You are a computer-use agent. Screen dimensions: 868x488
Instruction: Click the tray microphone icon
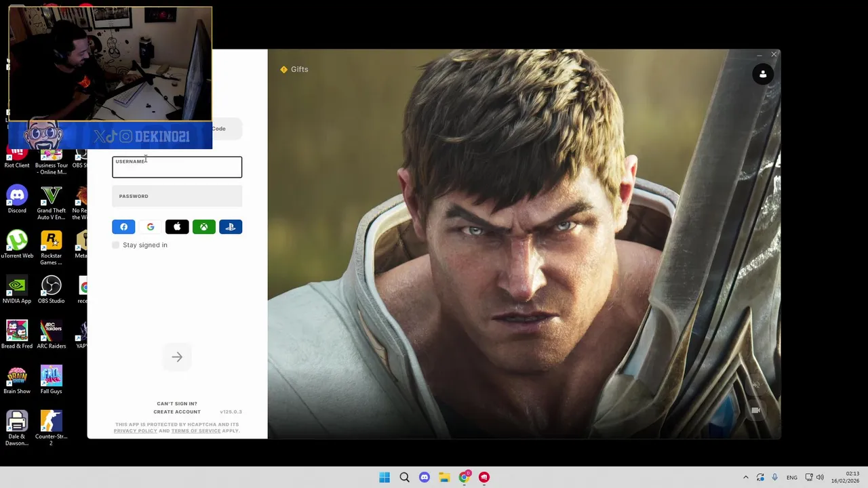coord(774,477)
